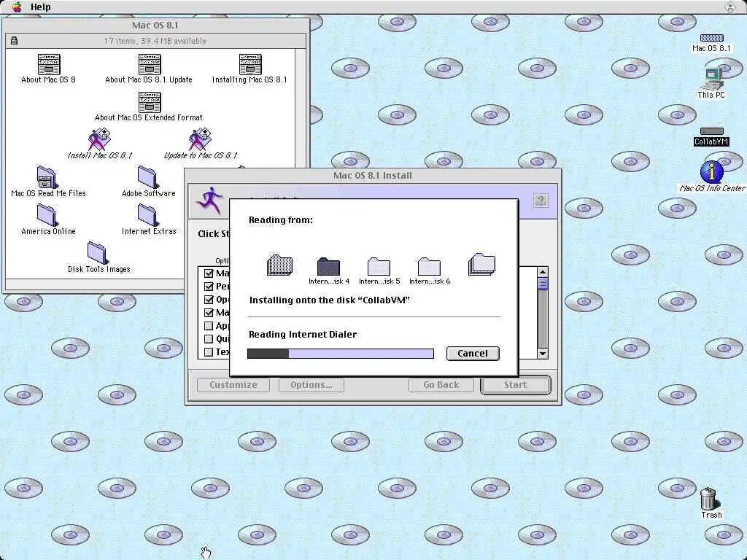Click the gray source folder icon
The height and width of the screenshot is (560, 747).
click(279, 265)
